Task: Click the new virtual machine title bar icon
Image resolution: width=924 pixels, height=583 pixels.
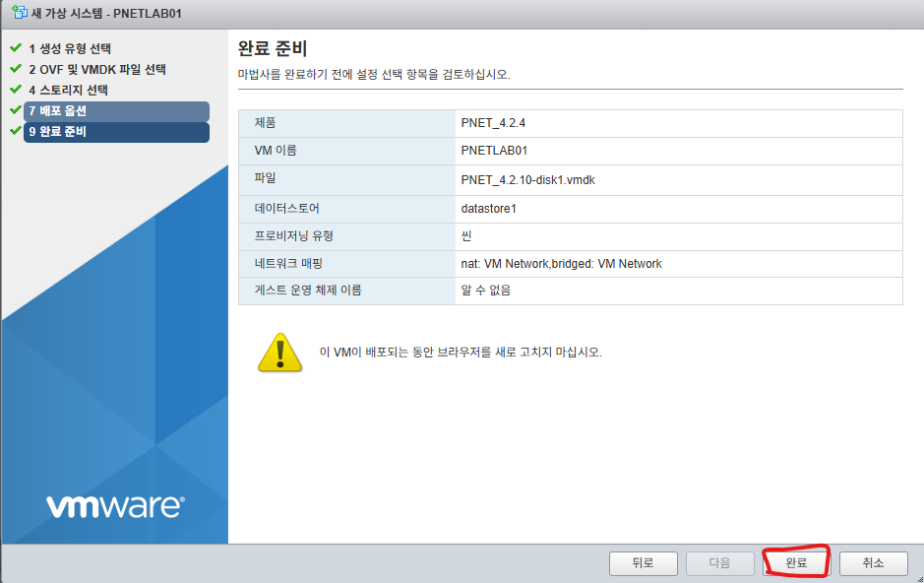Action: [x=19, y=12]
